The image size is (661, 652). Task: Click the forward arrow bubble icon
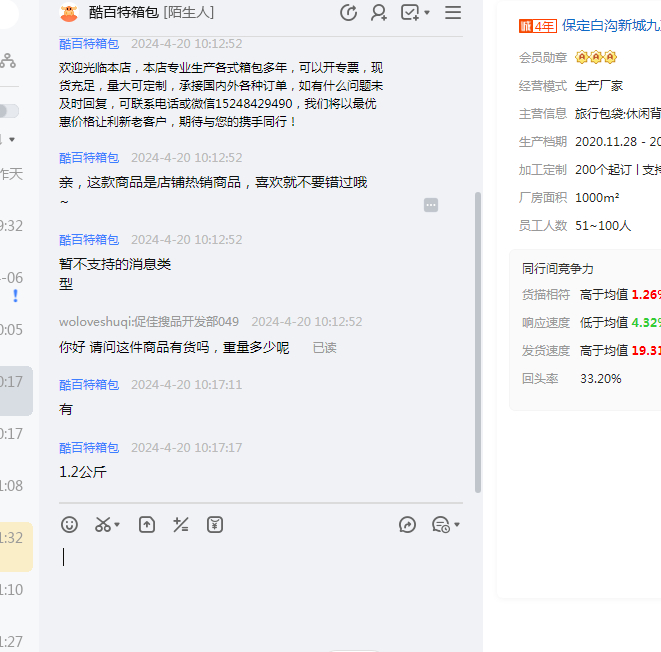coord(407,525)
